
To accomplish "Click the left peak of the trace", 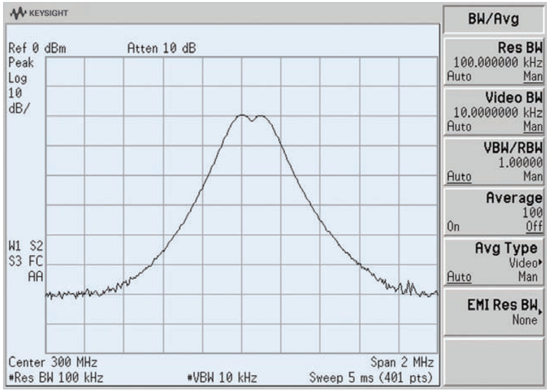I will click(x=242, y=115).
